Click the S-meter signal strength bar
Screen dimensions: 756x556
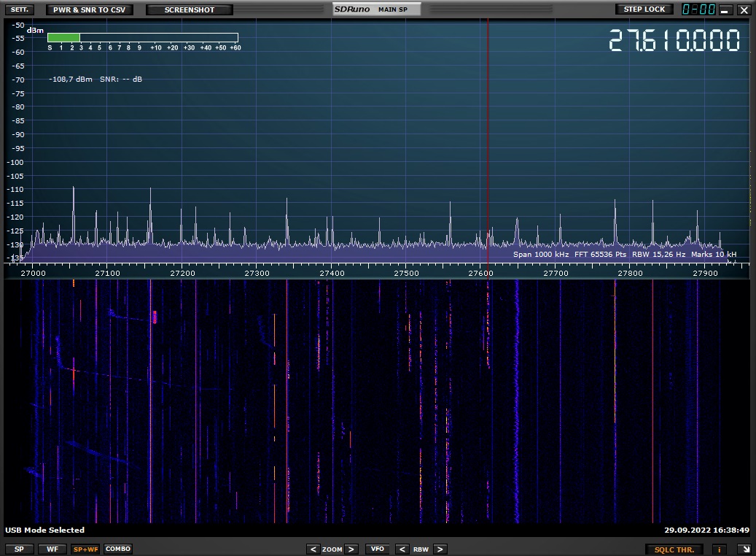[143, 38]
